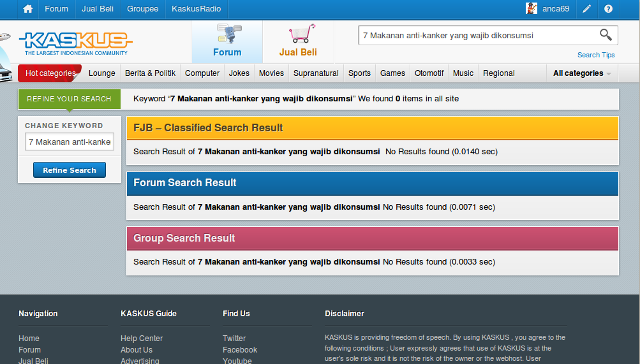Click the pencil compose icon

[586, 8]
